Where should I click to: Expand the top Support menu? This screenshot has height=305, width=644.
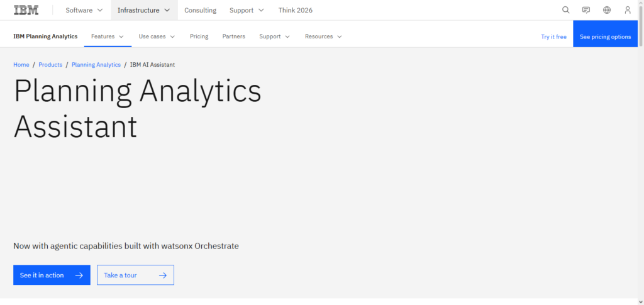tap(247, 10)
